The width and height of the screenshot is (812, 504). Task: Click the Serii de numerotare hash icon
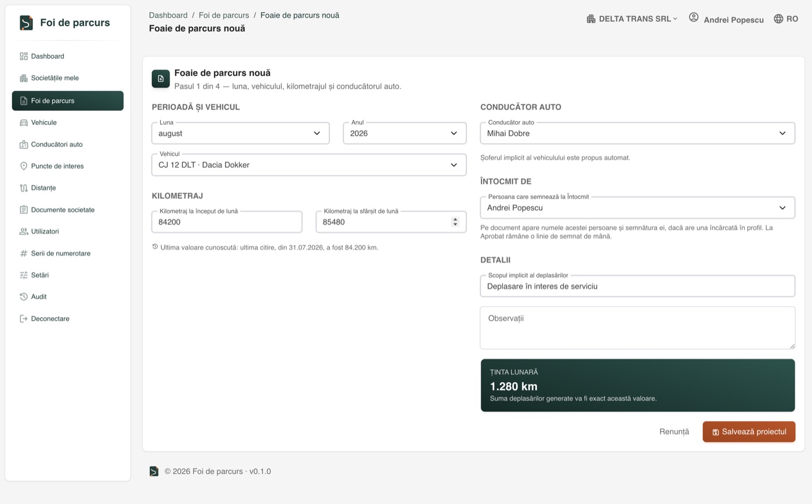coord(24,253)
